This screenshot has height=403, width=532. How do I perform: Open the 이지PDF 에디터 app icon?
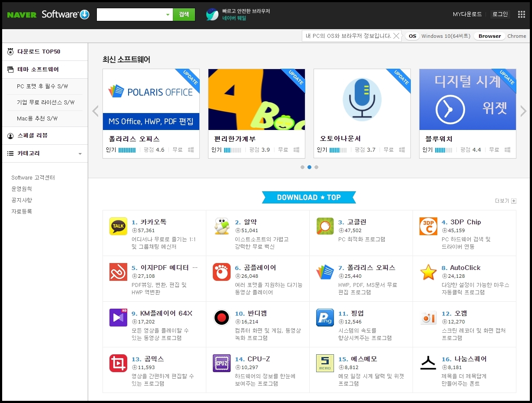pos(118,272)
